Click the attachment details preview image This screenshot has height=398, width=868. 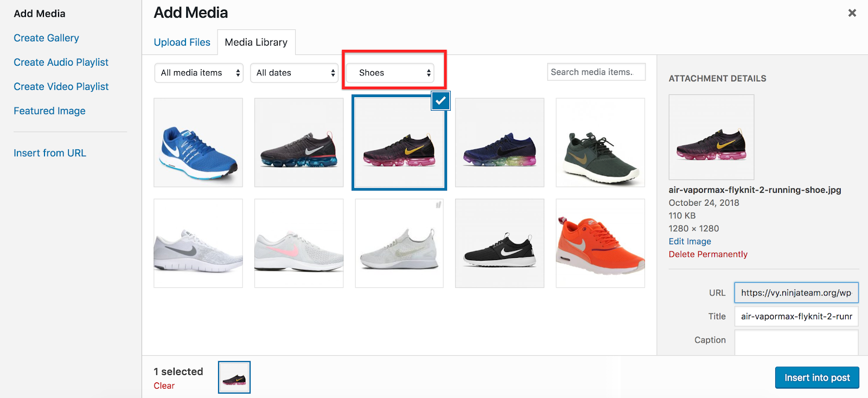[711, 137]
